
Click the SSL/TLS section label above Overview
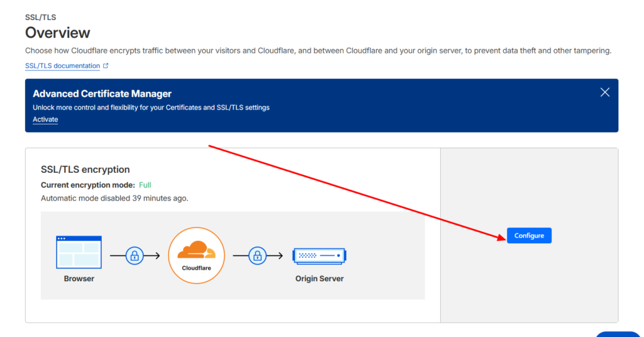(x=40, y=18)
